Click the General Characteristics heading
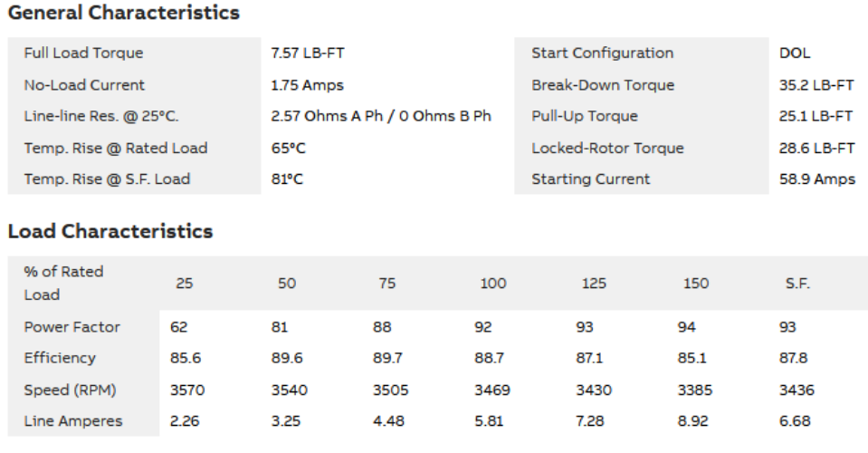Image resolution: width=868 pixels, height=453 pixels. (123, 14)
